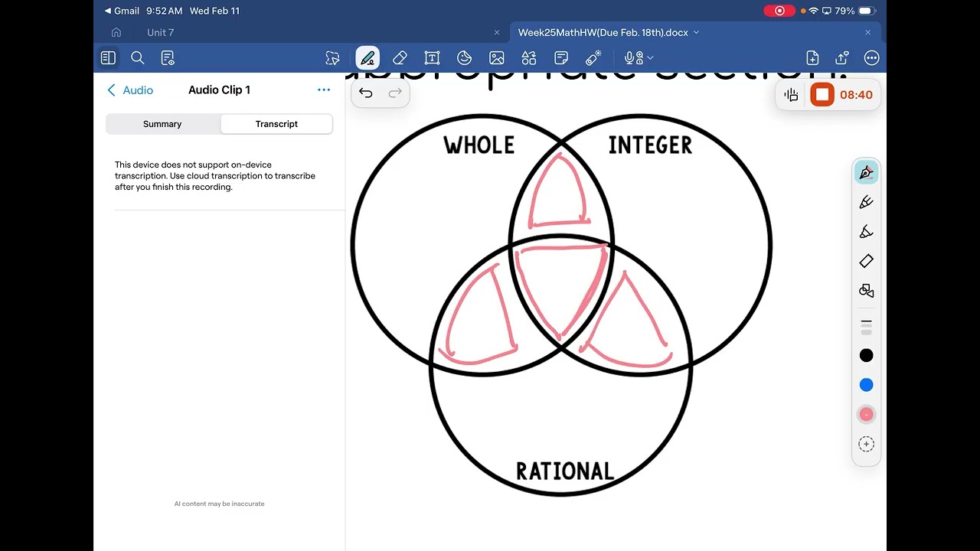
Task: Click the RATIONAL circle label
Action: (565, 471)
